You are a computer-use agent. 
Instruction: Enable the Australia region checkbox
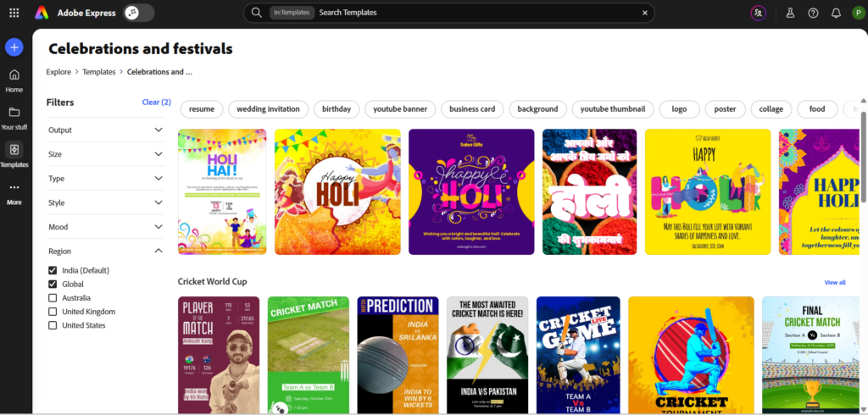(x=53, y=298)
